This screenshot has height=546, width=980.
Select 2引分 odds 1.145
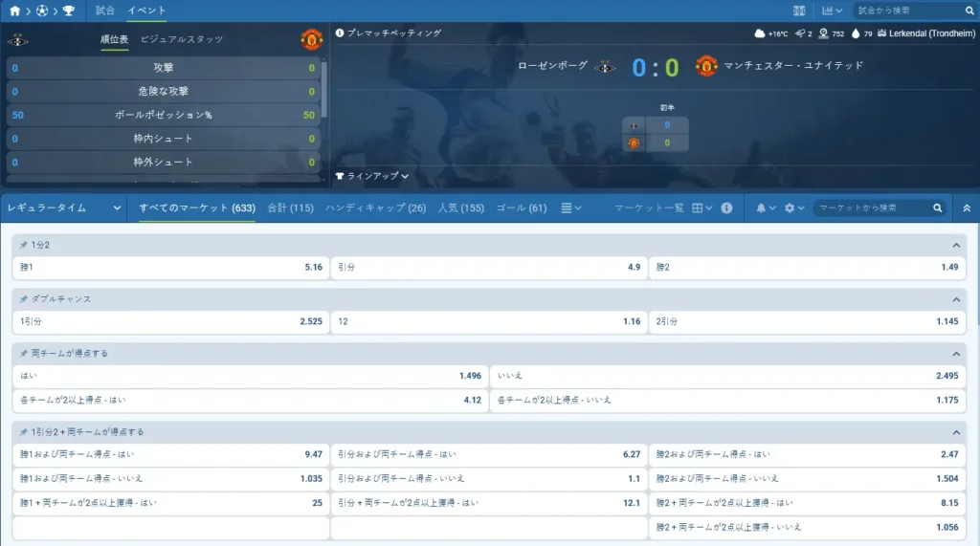click(808, 321)
